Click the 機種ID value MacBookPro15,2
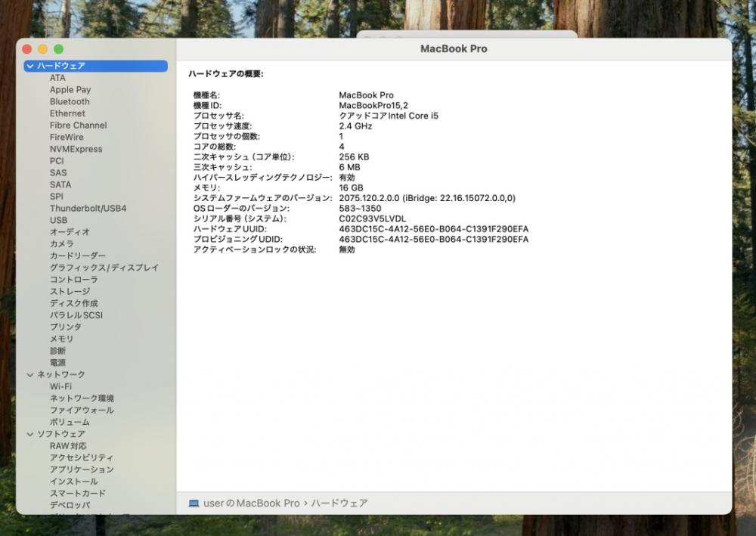This screenshot has width=756, height=536. (x=373, y=106)
